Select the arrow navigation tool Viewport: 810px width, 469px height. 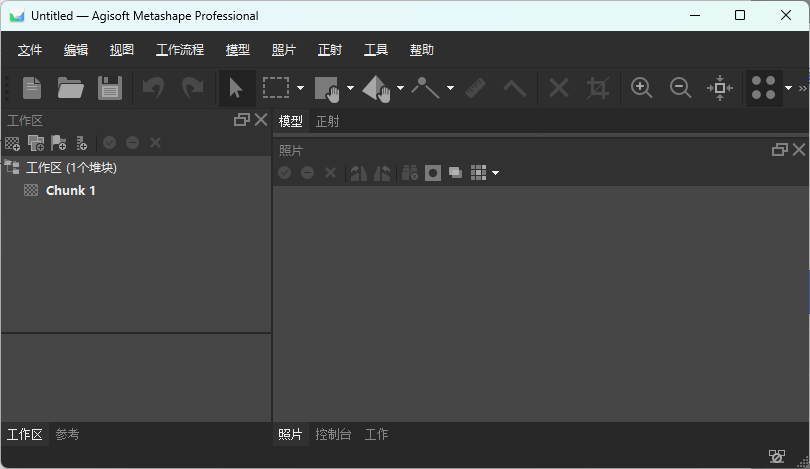236,88
